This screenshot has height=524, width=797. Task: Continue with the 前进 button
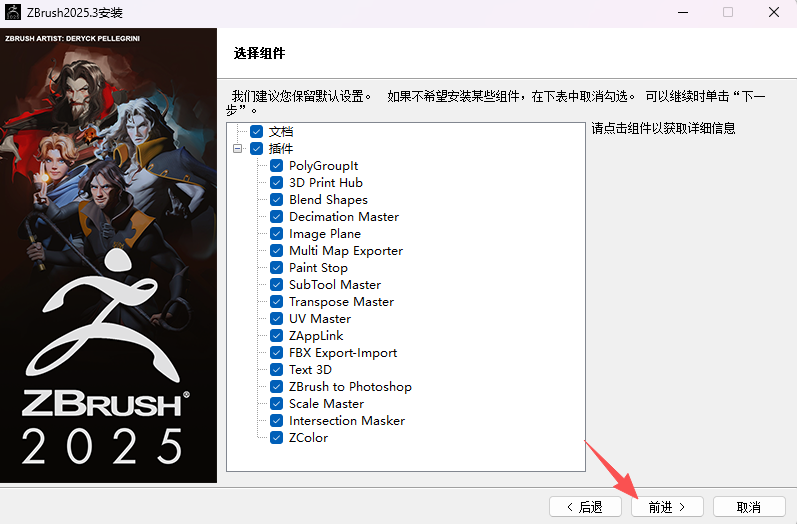tap(667, 507)
